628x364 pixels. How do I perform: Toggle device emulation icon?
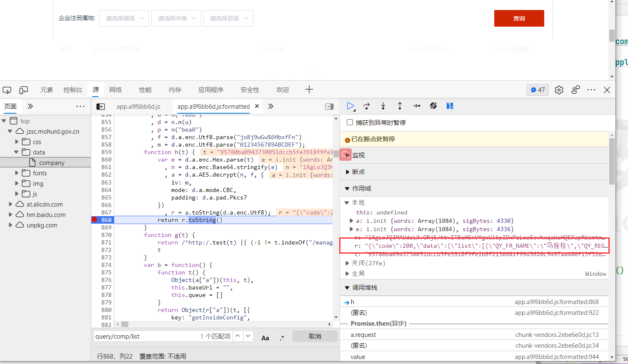click(24, 90)
